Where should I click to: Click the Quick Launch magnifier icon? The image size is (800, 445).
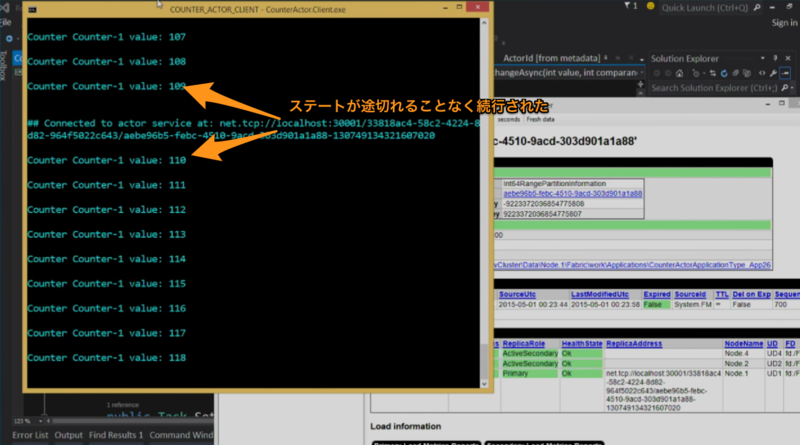(x=757, y=7)
